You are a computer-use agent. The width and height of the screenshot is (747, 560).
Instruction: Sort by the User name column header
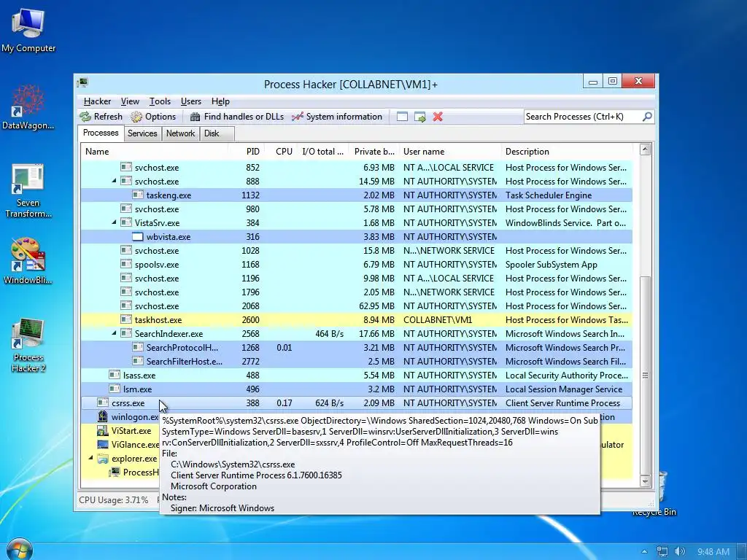coord(450,152)
